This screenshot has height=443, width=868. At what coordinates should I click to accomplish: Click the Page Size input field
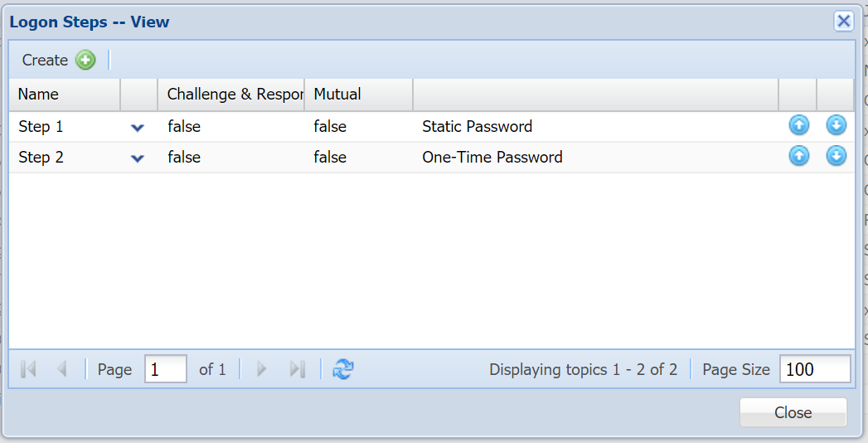point(814,369)
